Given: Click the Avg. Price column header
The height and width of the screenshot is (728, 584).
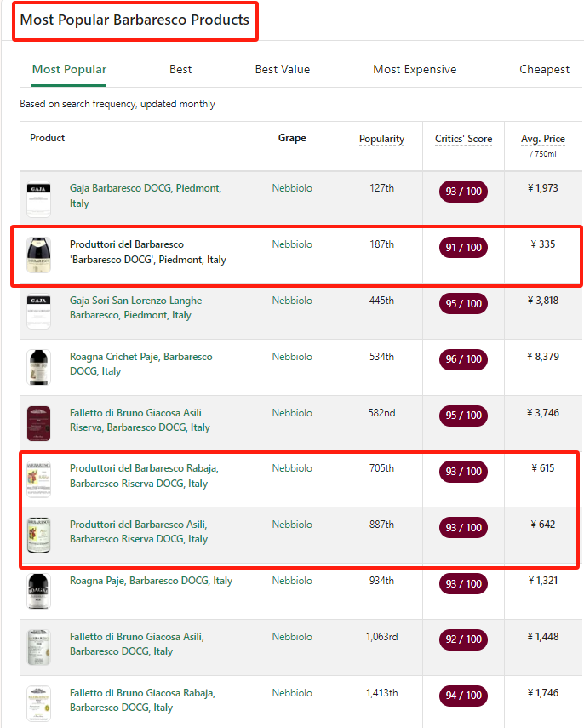Looking at the screenshot, I should pyautogui.click(x=542, y=138).
